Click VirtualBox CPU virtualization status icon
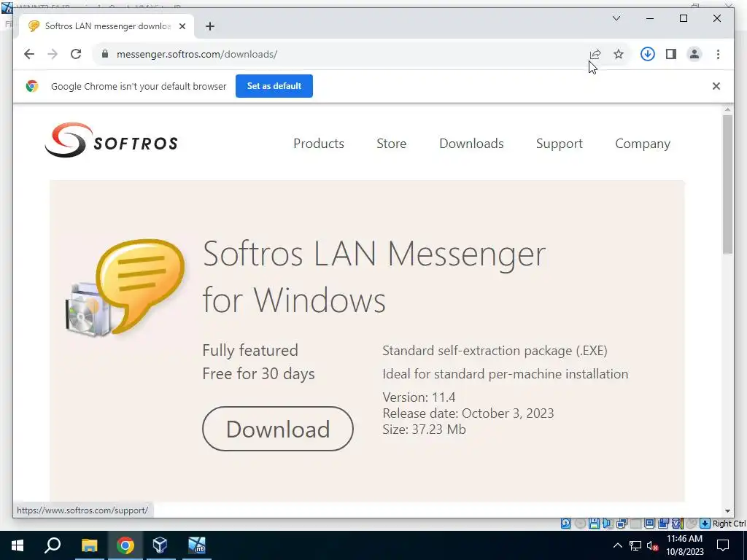The image size is (747, 560). point(676,524)
